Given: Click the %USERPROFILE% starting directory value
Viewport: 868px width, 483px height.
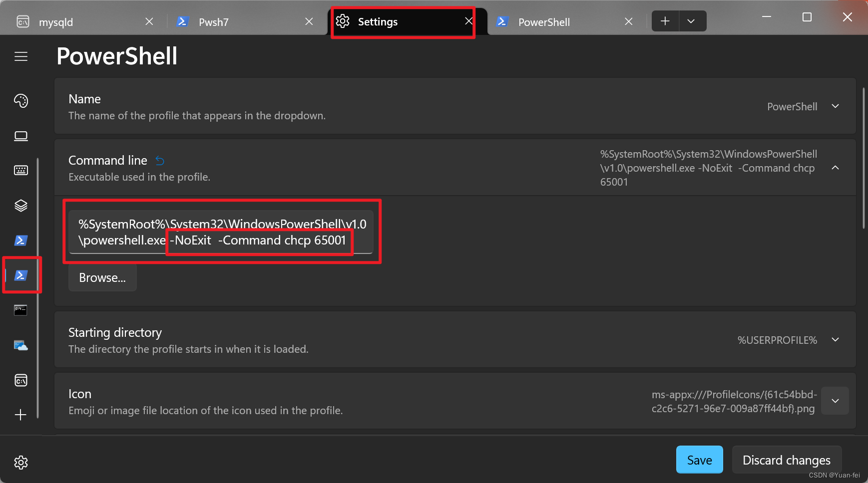Looking at the screenshot, I should (777, 340).
